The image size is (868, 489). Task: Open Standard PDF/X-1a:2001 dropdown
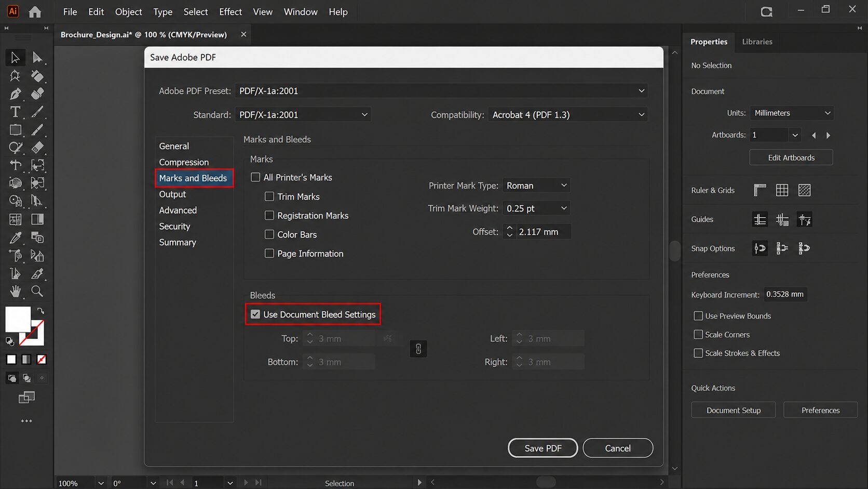(303, 115)
